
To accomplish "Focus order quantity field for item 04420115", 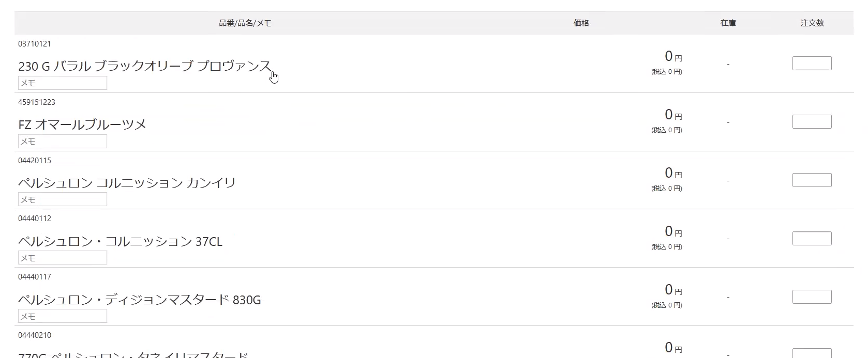I will [812, 180].
